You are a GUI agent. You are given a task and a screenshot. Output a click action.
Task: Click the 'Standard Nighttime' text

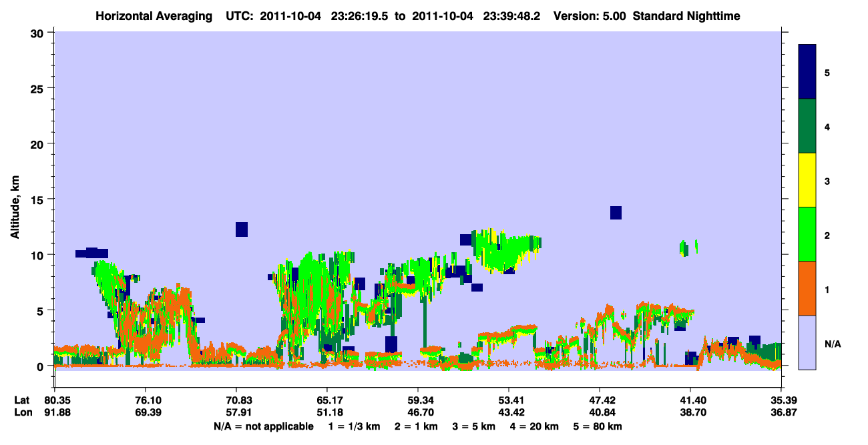686,15
